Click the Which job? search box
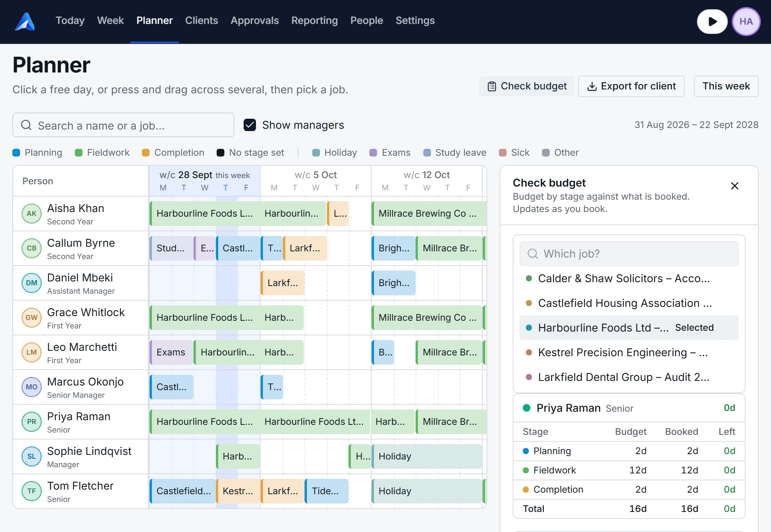 (629, 254)
